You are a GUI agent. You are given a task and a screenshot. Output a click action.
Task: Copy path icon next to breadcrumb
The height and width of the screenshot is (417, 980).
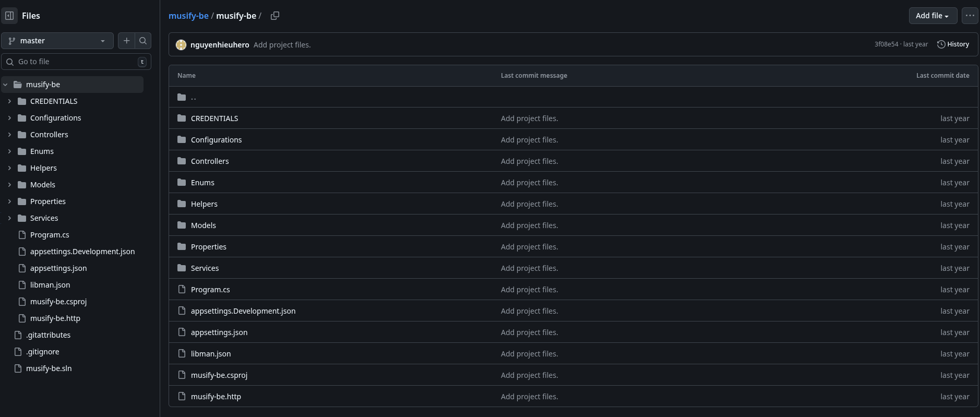tap(275, 16)
